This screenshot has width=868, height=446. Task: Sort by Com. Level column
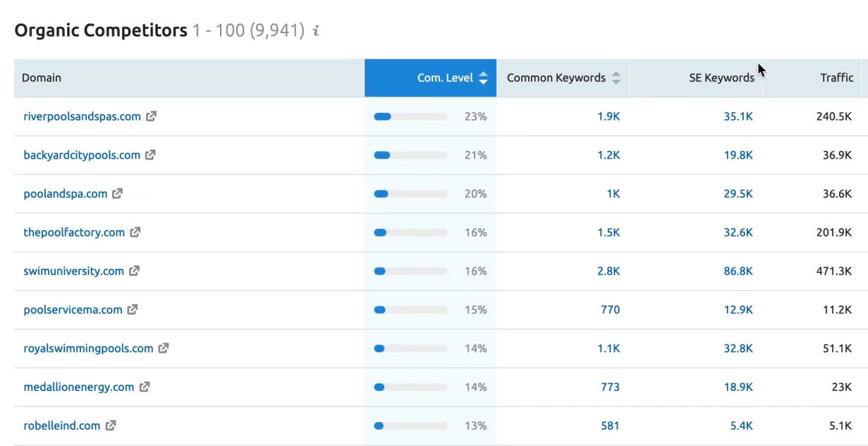430,78
